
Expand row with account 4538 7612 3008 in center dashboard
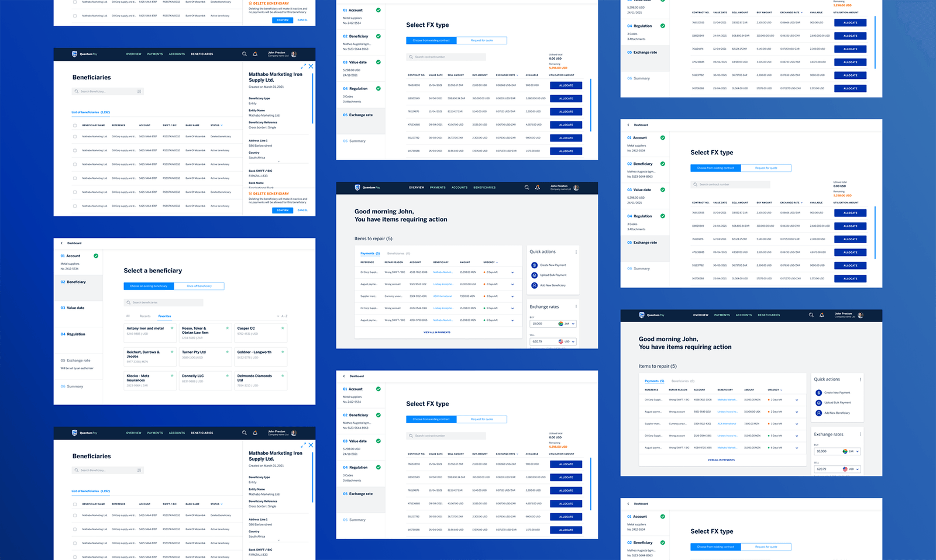coord(512,272)
